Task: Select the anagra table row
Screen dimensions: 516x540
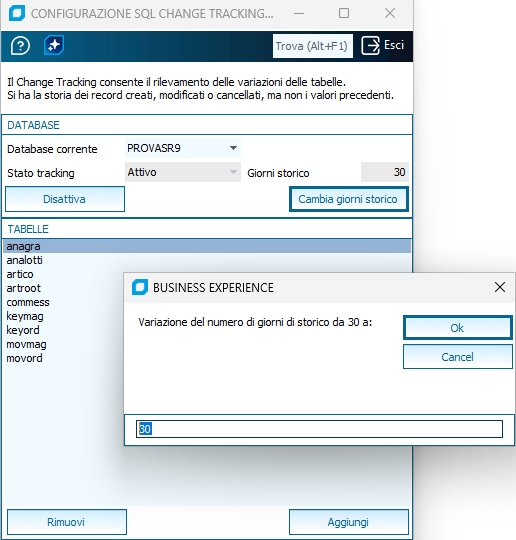Action: click(207, 246)
